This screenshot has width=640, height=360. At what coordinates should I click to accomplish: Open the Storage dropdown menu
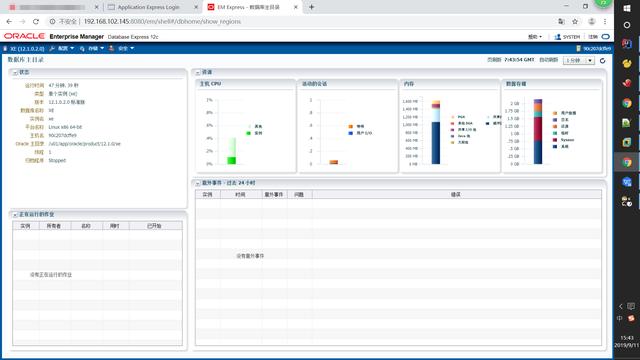pos(96,49)
